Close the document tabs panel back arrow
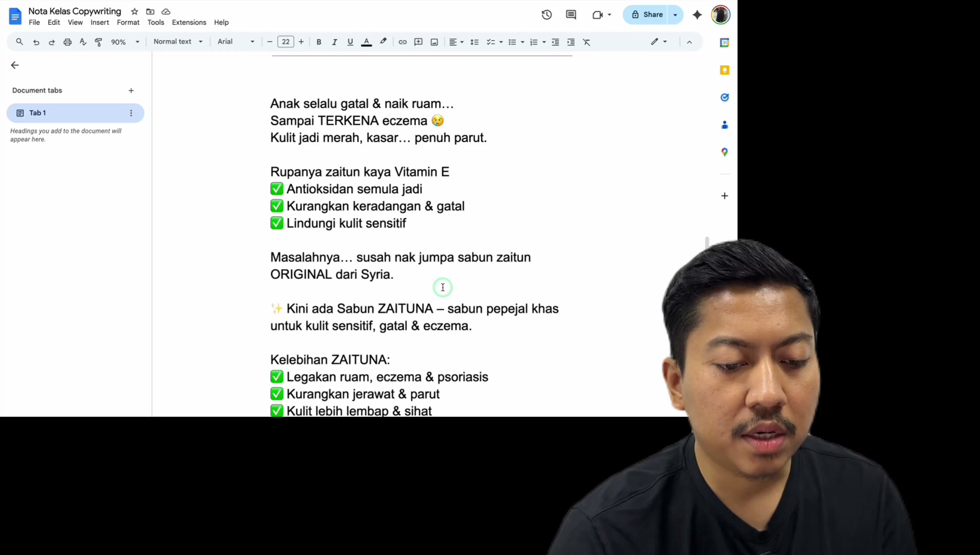 14,65
